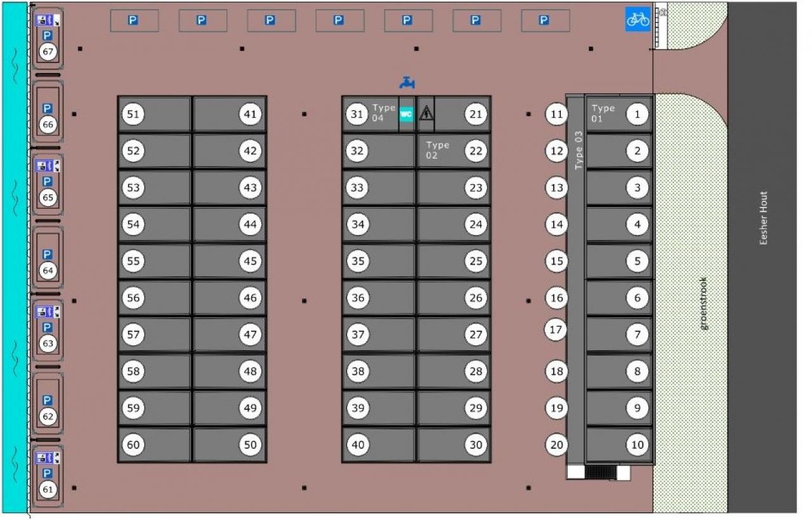The width and height of the screenshot is (812, 520).
Task: Click the parking P icon above plot 61
Action: pyautogui.click(x=48, y=473)
